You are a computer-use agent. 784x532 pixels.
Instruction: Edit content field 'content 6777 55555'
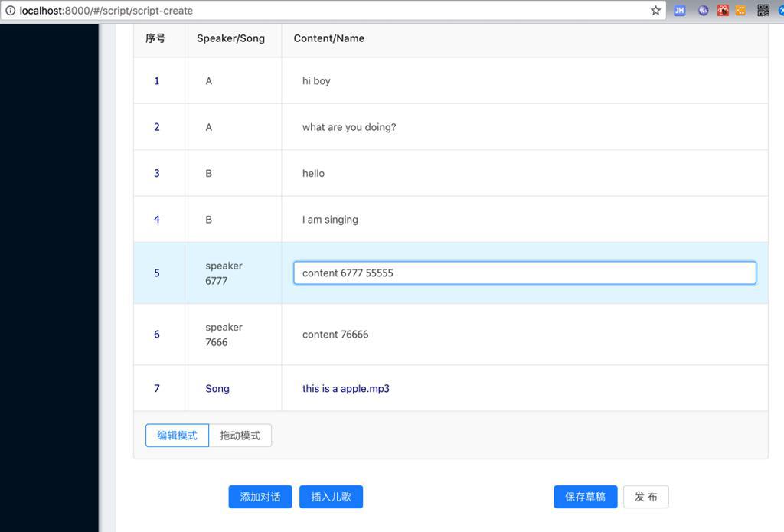coord(524,273)
